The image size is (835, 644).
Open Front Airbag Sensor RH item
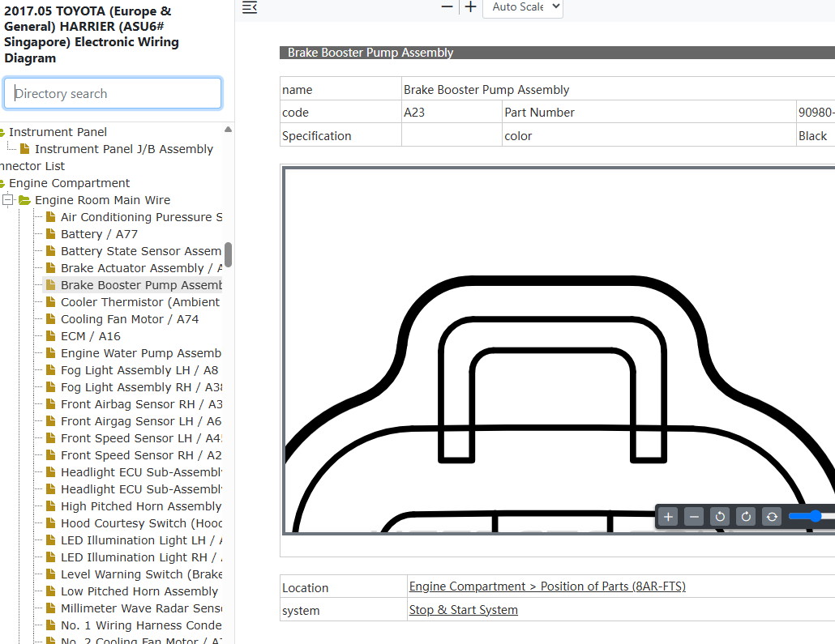141,404
